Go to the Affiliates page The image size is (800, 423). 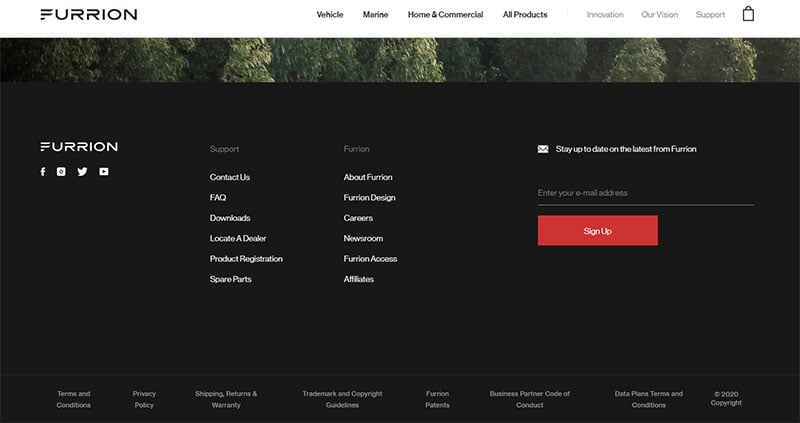point(359,279)
